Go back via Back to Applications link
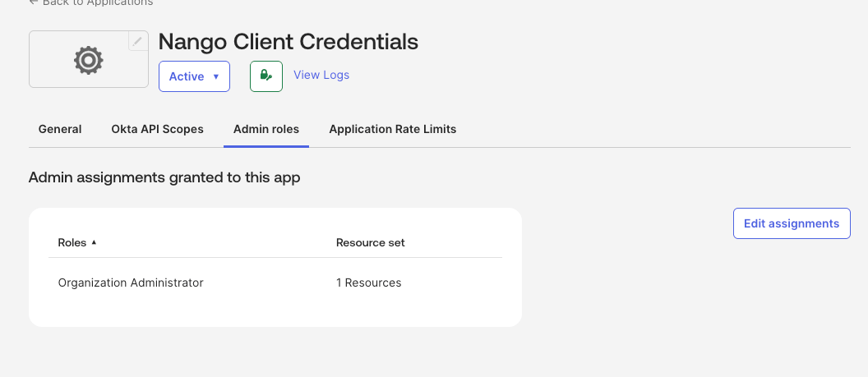Image resolution: width=868 pixels, height=377 pixels. click(x=98, y=2)
